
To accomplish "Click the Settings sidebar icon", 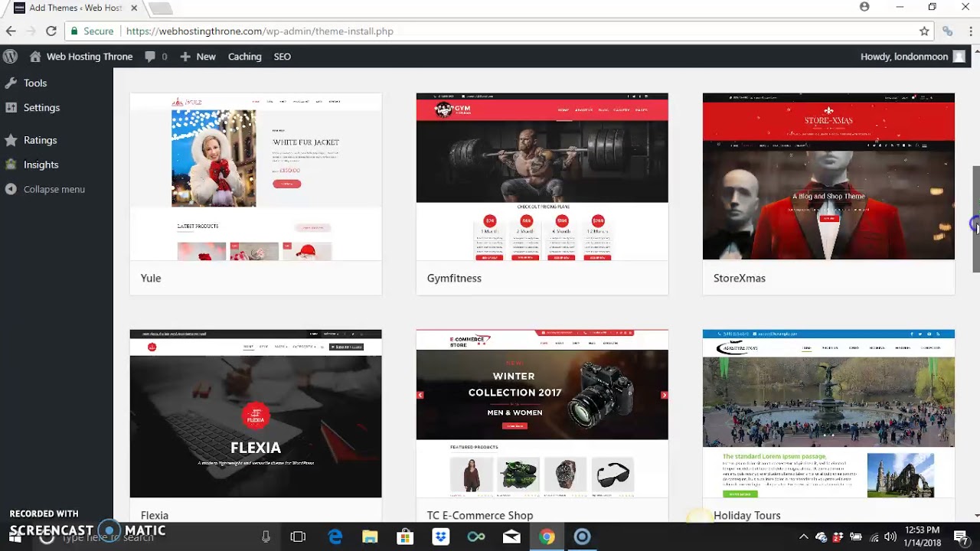I will (x=11, y=108).
